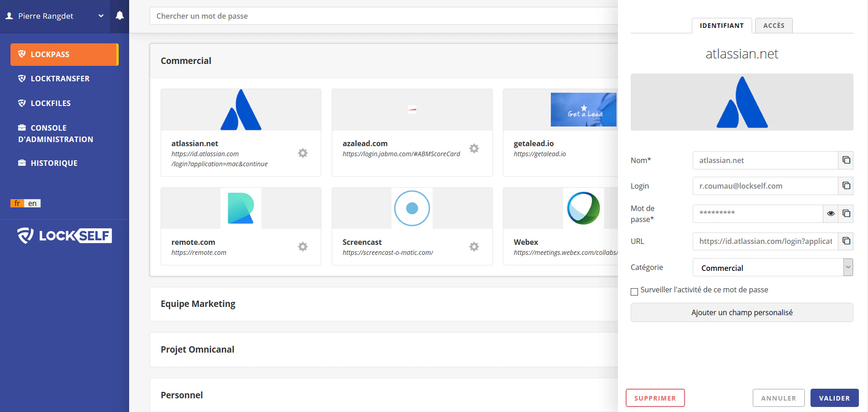Click the Screencast logo thumbnail
Image resolution: width=868 pixels, height=412 pixels.
tap(412, 208)
